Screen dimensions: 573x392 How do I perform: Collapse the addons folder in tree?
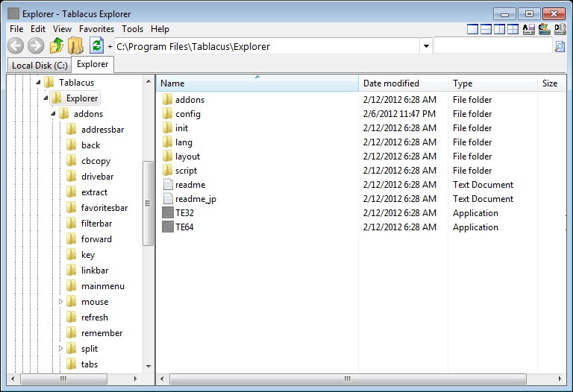point(53,114)
